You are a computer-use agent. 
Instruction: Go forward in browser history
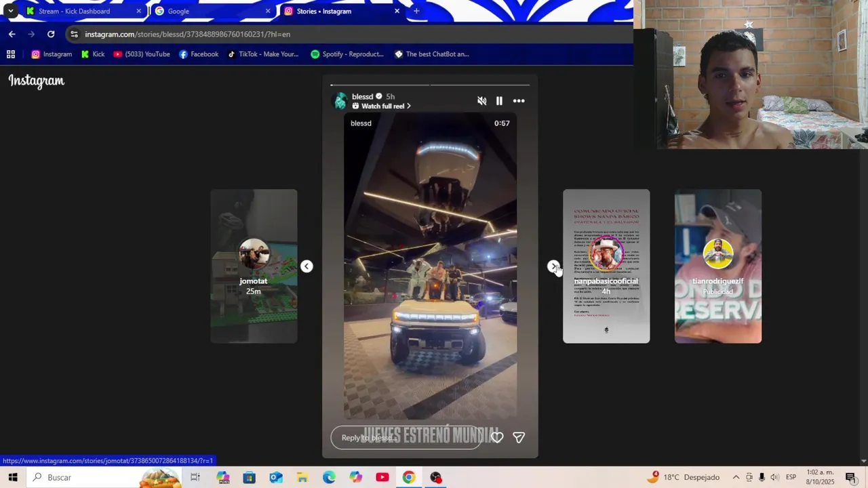31,34
